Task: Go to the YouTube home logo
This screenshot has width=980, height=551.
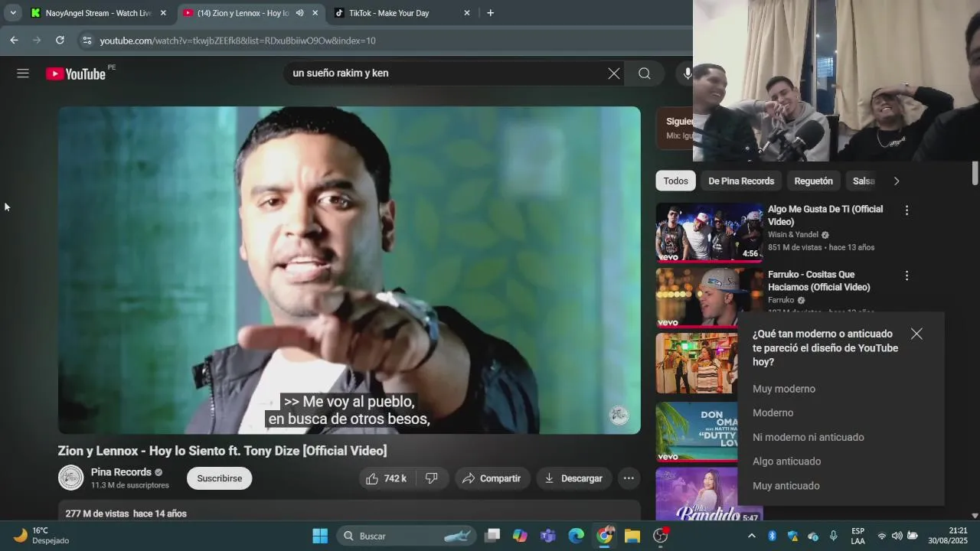Action: point(75,73)
